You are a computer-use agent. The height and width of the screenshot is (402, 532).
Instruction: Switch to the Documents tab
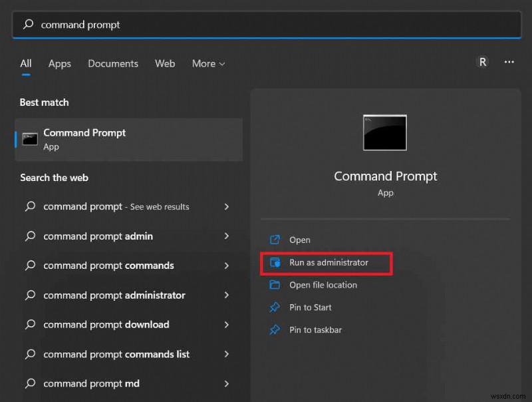[112, 63]
